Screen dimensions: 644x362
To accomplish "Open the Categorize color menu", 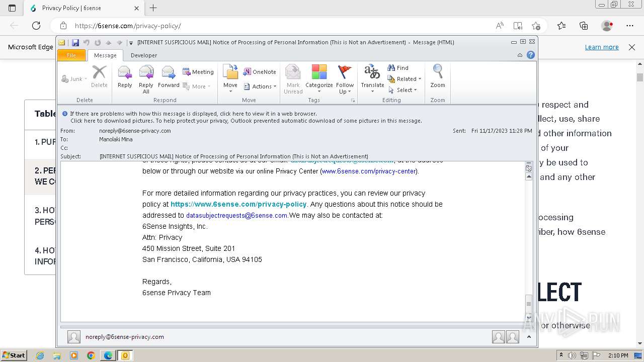I will tap(319, 79).
